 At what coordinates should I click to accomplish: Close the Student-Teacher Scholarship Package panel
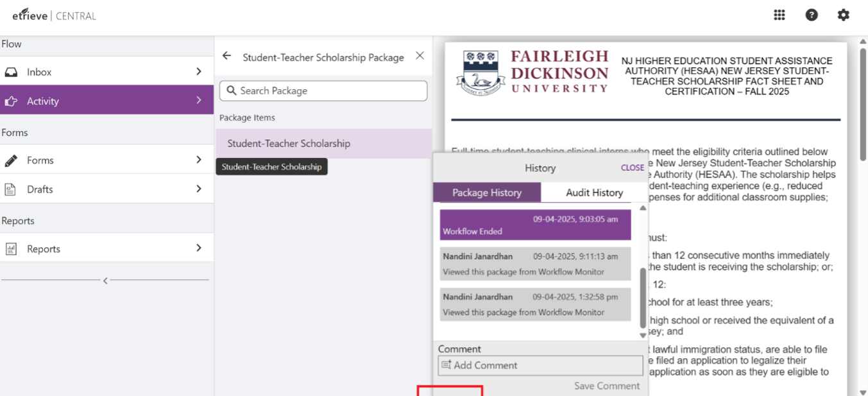point(420,56)
